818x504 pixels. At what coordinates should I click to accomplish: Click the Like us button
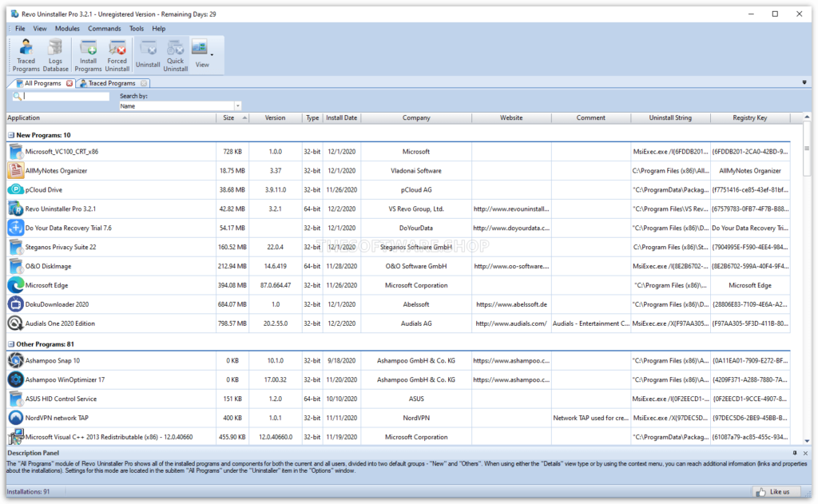pos(776,491)
